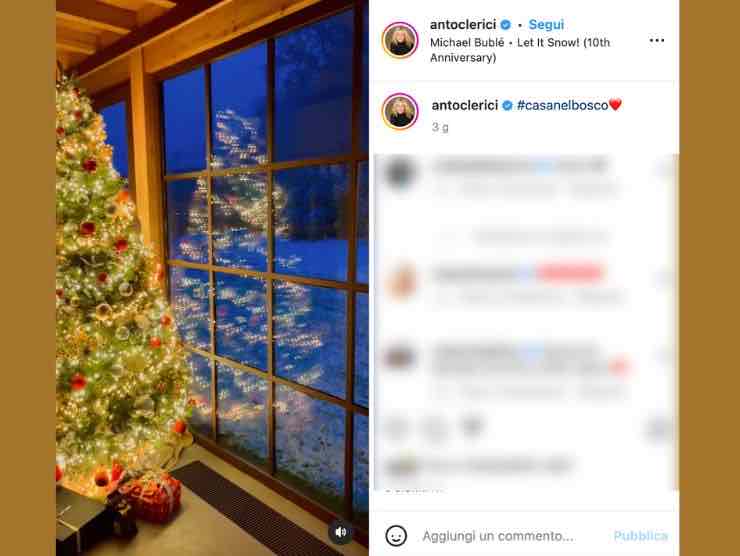Click the antoclerici profile picture in header

400,41
